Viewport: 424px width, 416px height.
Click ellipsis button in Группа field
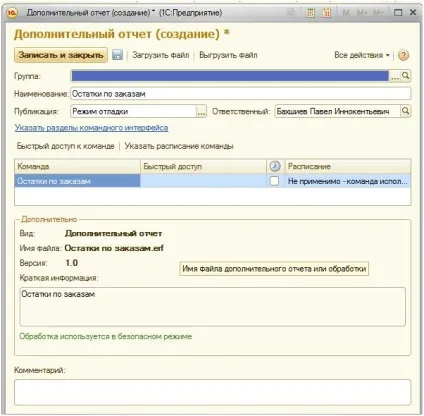[x=395, y=76]
